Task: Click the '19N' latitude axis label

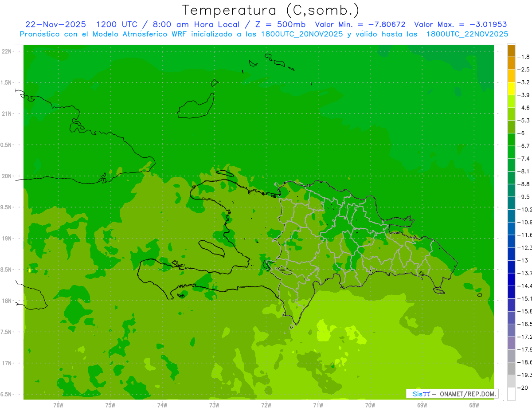Action: click(x=7, y=239)
